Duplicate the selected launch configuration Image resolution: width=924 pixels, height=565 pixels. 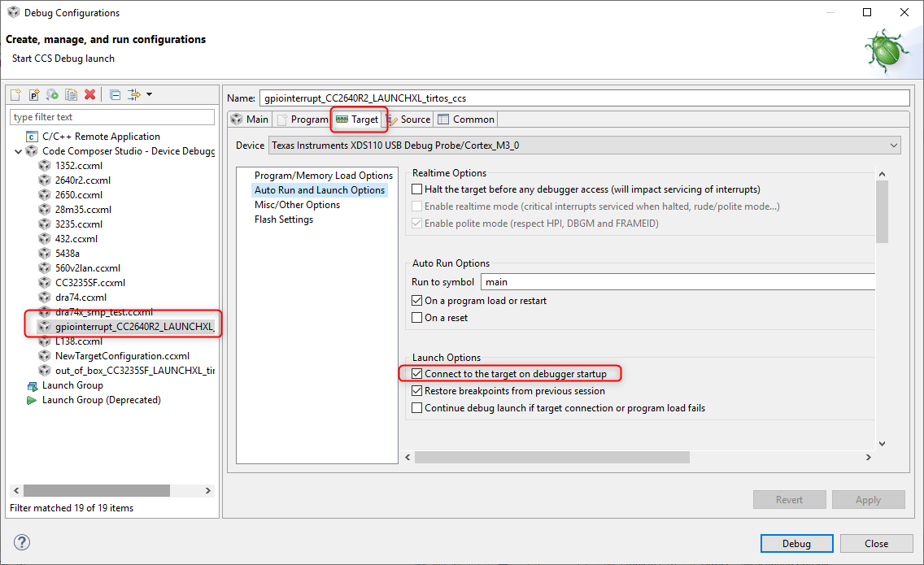(x=71, y=95)
